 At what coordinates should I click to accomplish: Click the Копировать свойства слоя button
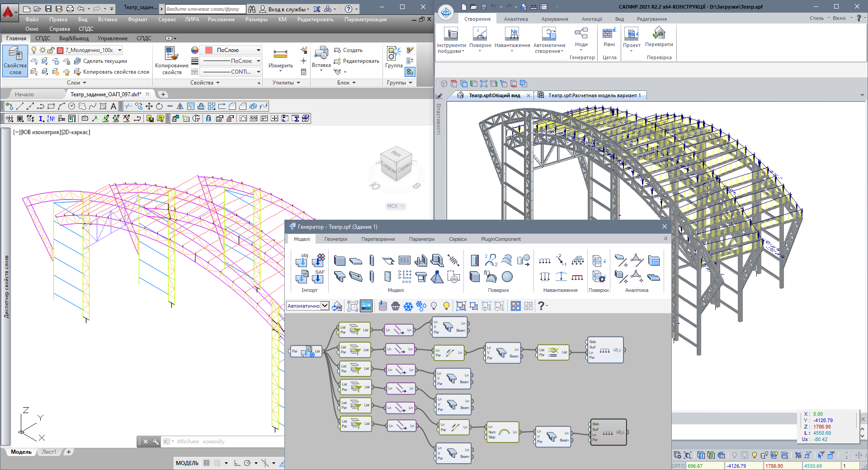(116, 72)
